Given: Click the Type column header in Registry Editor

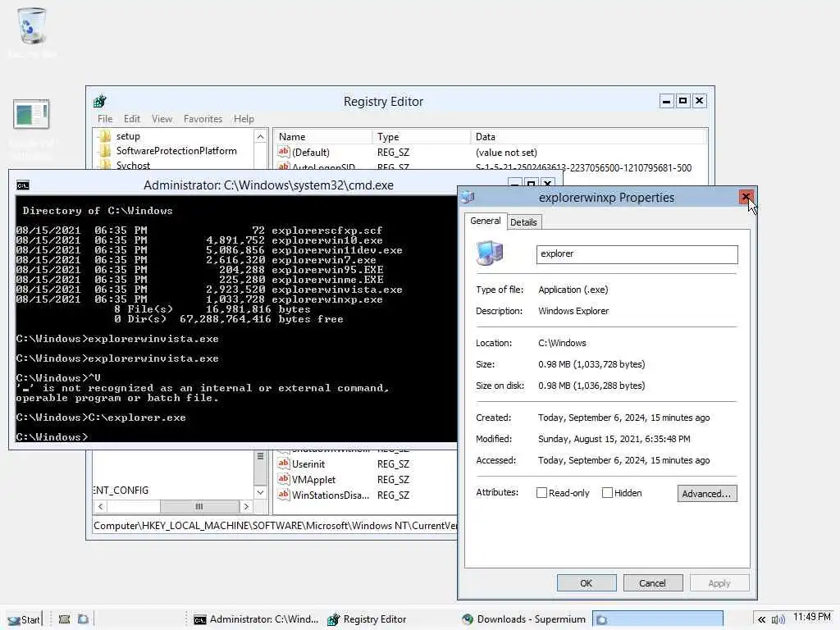Looking at the screenshot, I should (421, 137).
